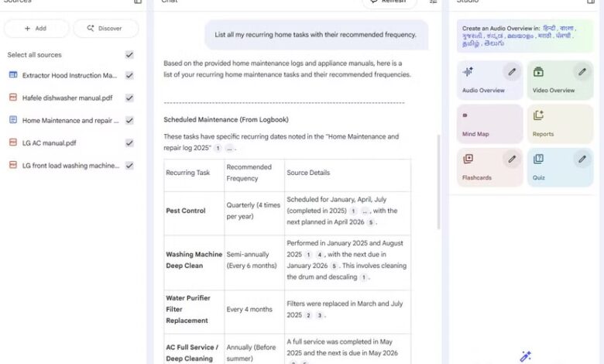Click the Quiz tile's pencil icon
Image resolution: width=604 pixels, height=364 pixels.
tap(582, 160)
